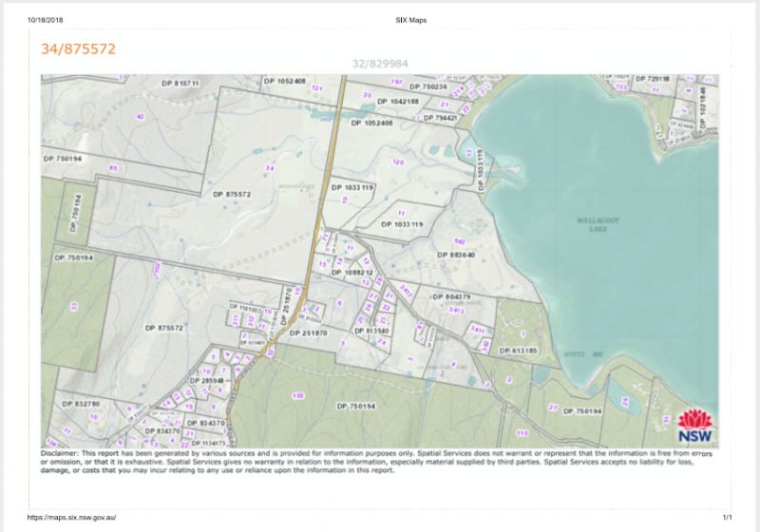The width and height of the screenshot is (760, 532).
Task: Click the DP 729198 parcel label
Action: point(653,79)
